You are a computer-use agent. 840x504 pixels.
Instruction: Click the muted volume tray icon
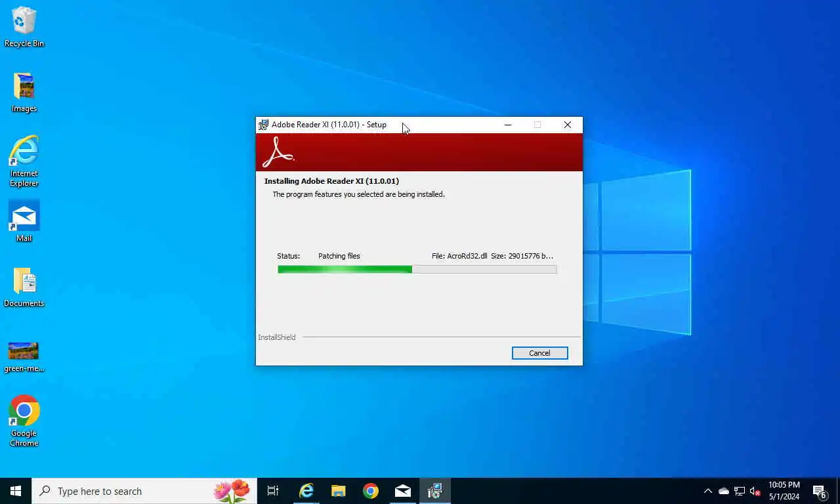(755, 491)
